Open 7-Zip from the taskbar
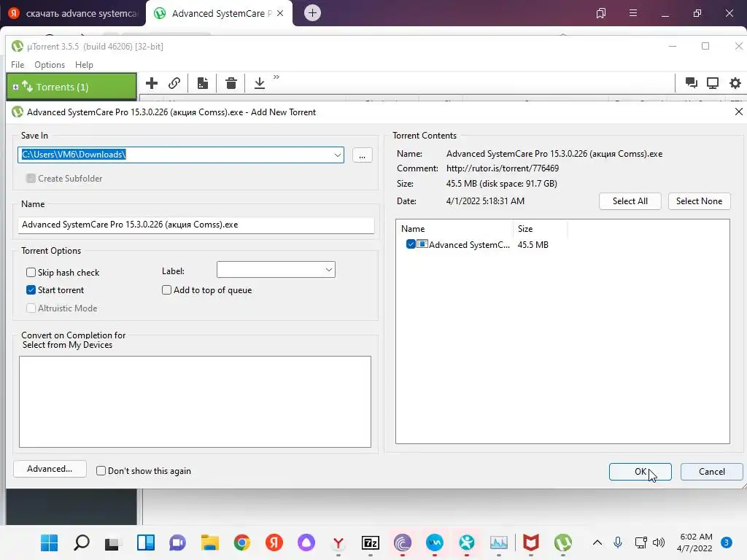Screen dimensions: 747x560 point(371,542)
